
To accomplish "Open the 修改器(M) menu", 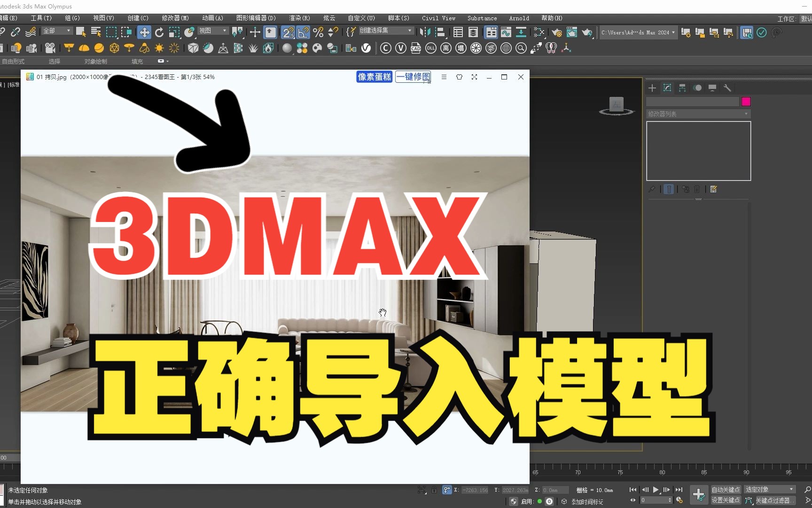I will pos(175,18).
